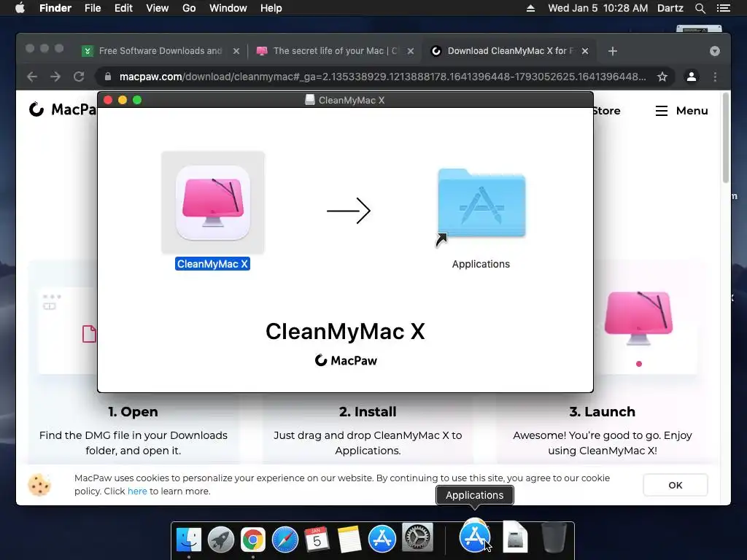747x560 pixels.
Task: Open the website hamburger Menu
Action: [682, 111]
